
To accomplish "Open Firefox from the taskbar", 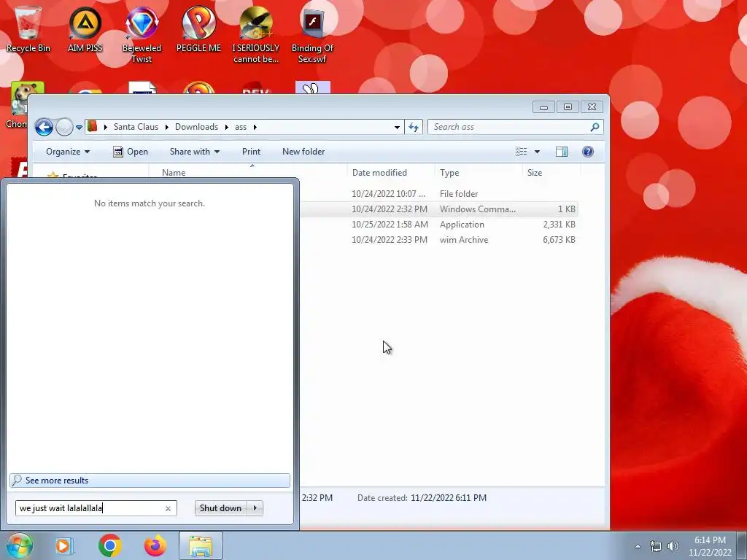I will pos(155,545).
